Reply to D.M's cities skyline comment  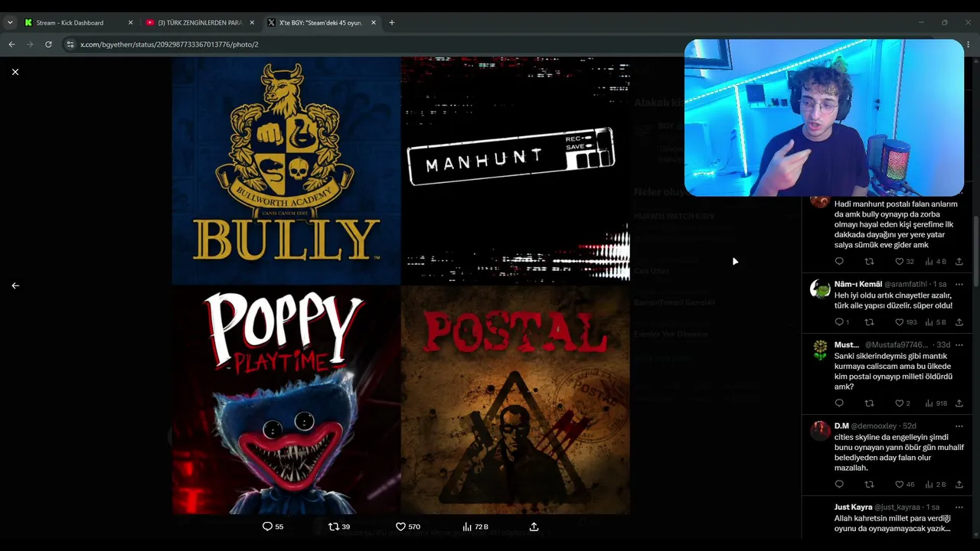coord(839,484)
